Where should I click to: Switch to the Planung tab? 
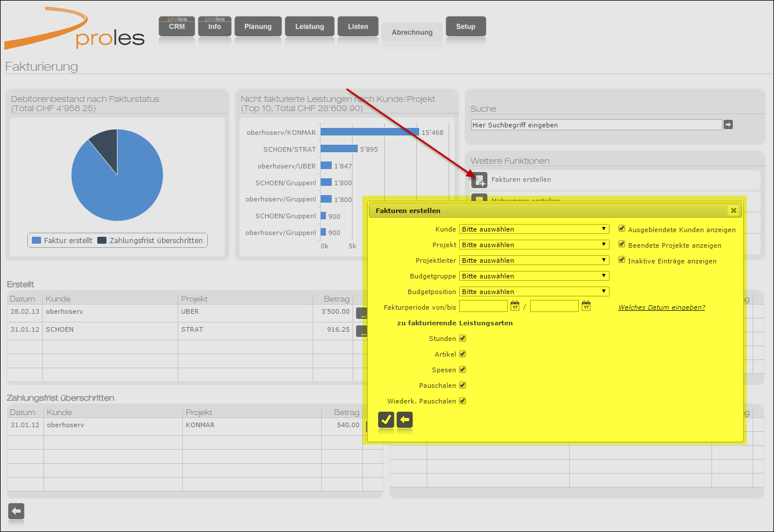click(258, 27)
